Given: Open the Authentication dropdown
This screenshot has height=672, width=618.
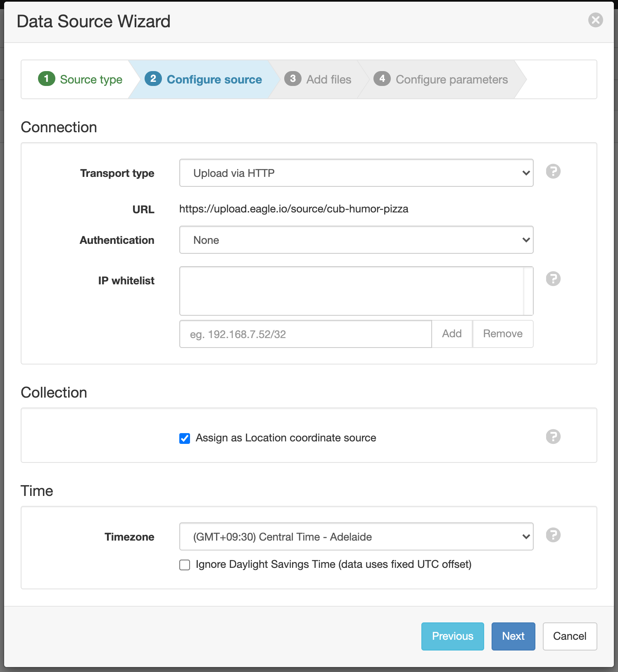Looking at the screenshot, I should click(x=356, y=240).
